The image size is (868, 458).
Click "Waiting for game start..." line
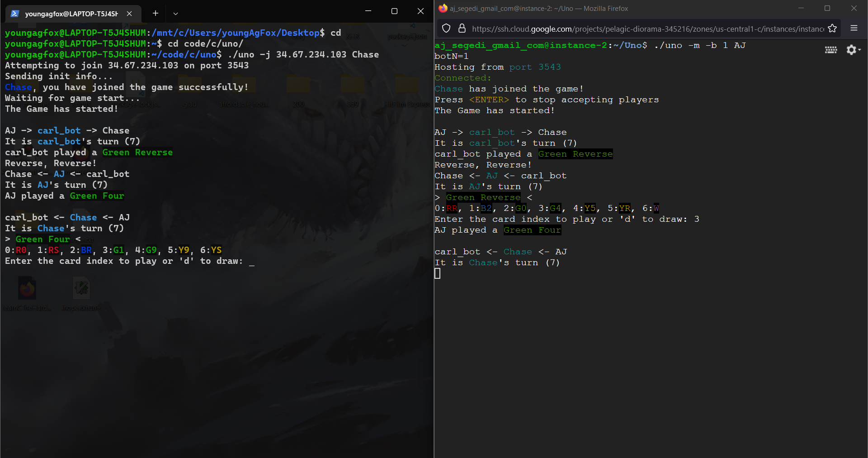pyautogui.click(x=72, y=98)
